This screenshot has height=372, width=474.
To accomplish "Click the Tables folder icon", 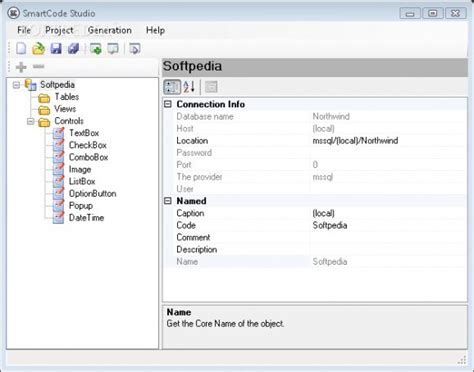I will point(44,98).
